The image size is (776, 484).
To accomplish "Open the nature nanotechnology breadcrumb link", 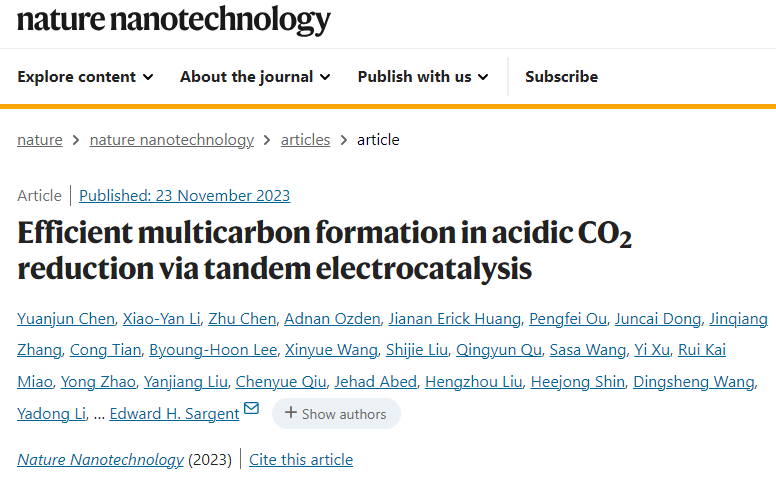I will click(x=172, y=140).
